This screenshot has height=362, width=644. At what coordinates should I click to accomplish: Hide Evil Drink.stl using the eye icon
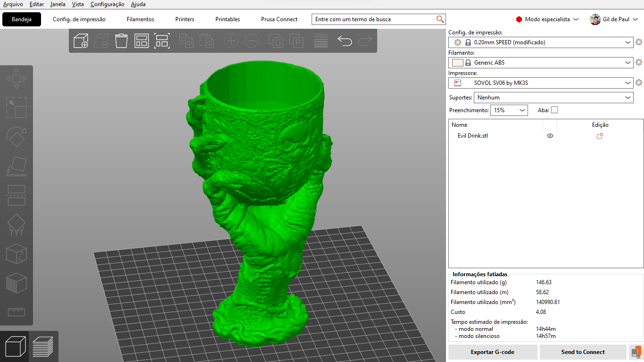coord(550,136)
